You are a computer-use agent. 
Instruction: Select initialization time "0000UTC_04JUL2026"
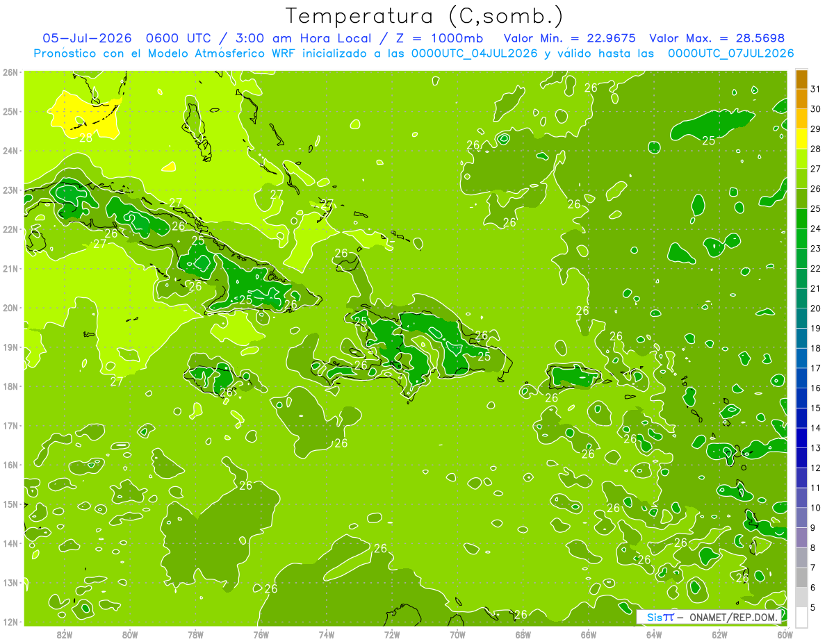[x=475, y=53]
